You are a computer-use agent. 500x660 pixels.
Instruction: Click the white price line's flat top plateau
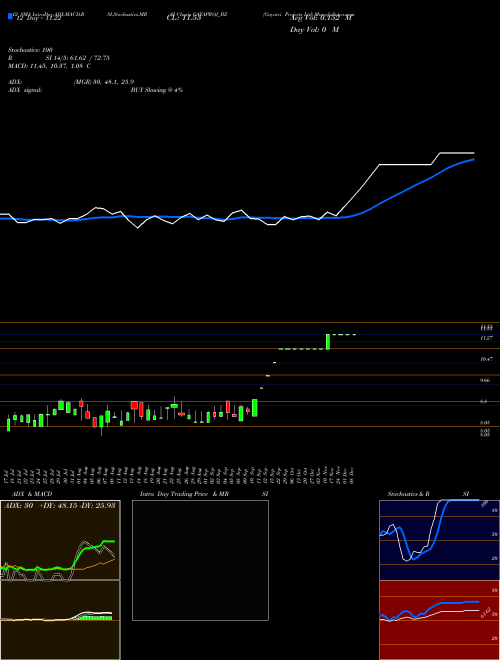point(457,153)
